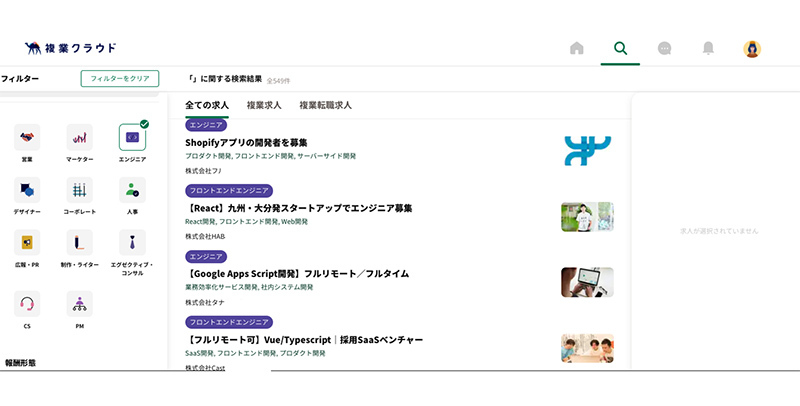Click the フィルターをクリア button
Screen dimensions: 800x406
pos(119,78)
